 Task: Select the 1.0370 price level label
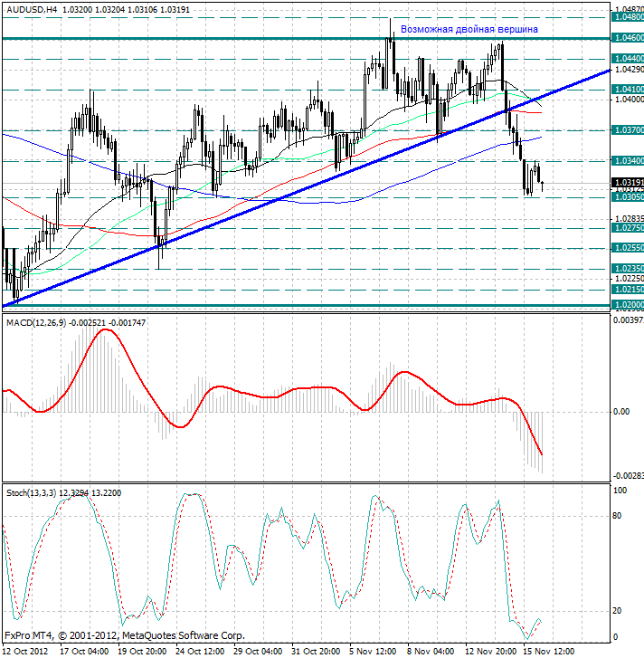tap(628, 130)
